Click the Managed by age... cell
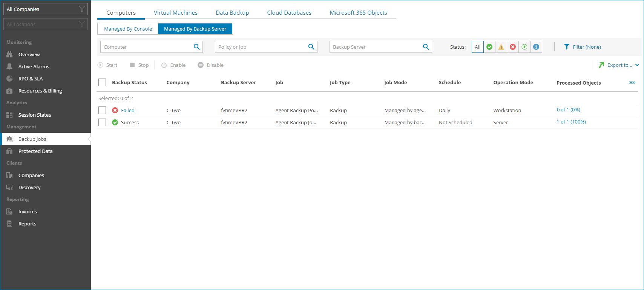This screenshot has height=290, width=644. [x=405, y=110]
